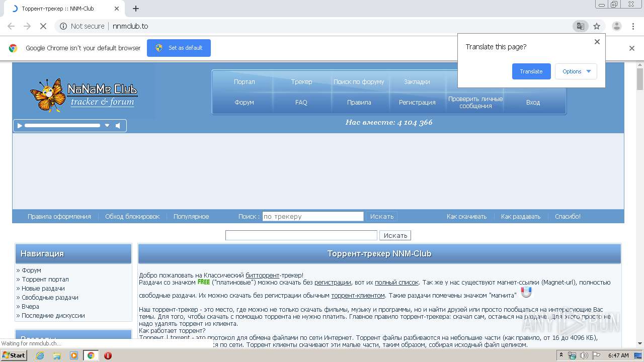This screenshot has width=644, height=362.
Task: Click the торрент-клиентом link
Action: 358,296
